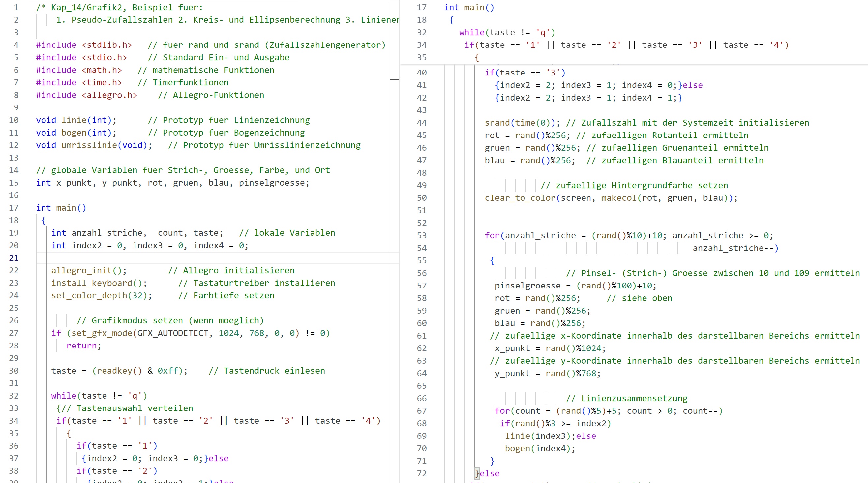The image size is (868, 483).
Task: Click the 'void umrisslinie(void);' prototype
Action: [x=94, y=145]
